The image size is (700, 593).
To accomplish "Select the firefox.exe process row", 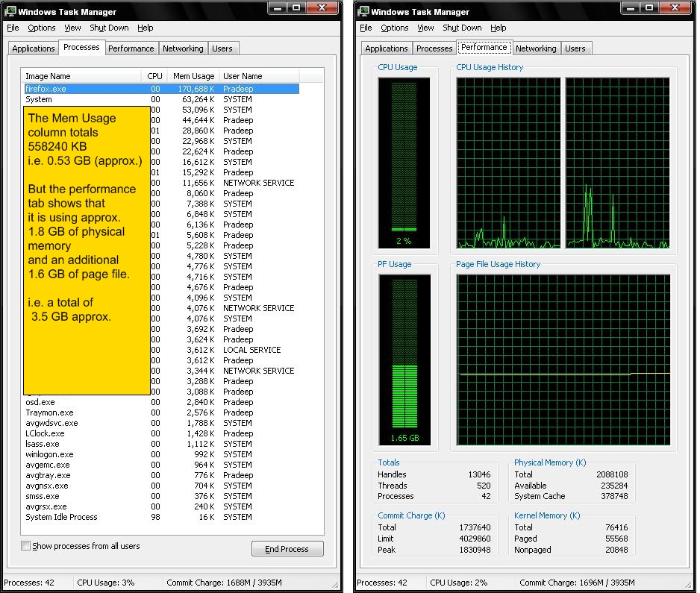I will pos(162,89).
